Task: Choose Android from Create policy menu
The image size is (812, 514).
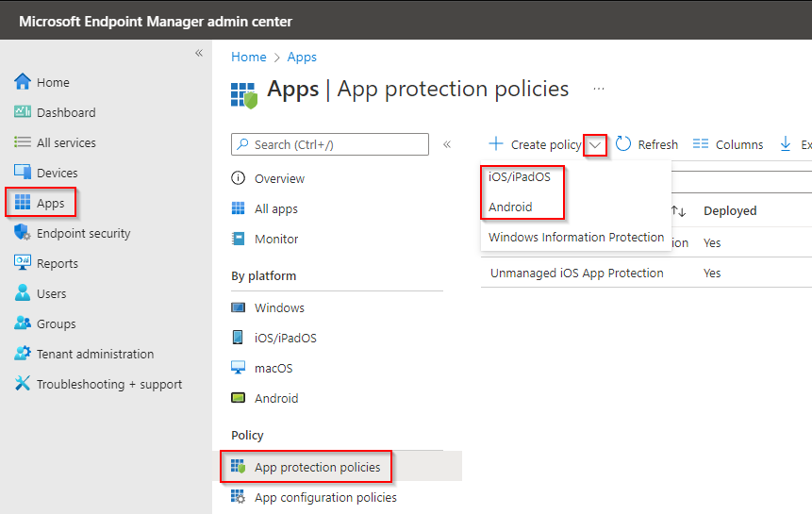Action: click(510, 207)
